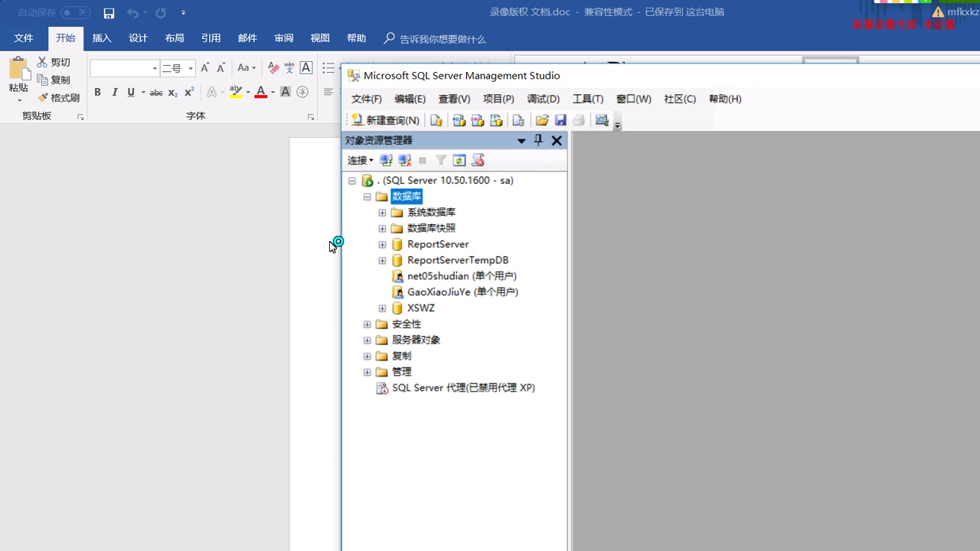Screen dimensions: 980x551
Task: Click the Filter funnel icon in Object Explorer
Action: tap(441, 160)
